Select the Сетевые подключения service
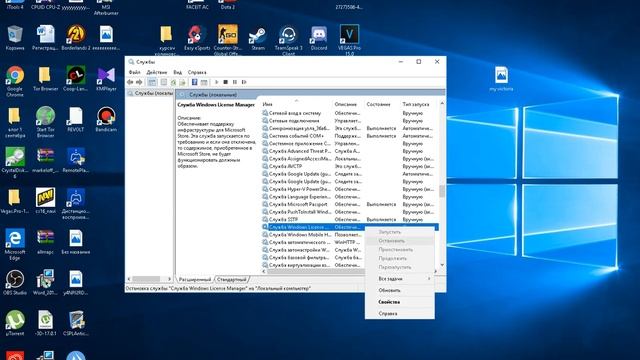640x360 pixels. click(x=349, y=121)
